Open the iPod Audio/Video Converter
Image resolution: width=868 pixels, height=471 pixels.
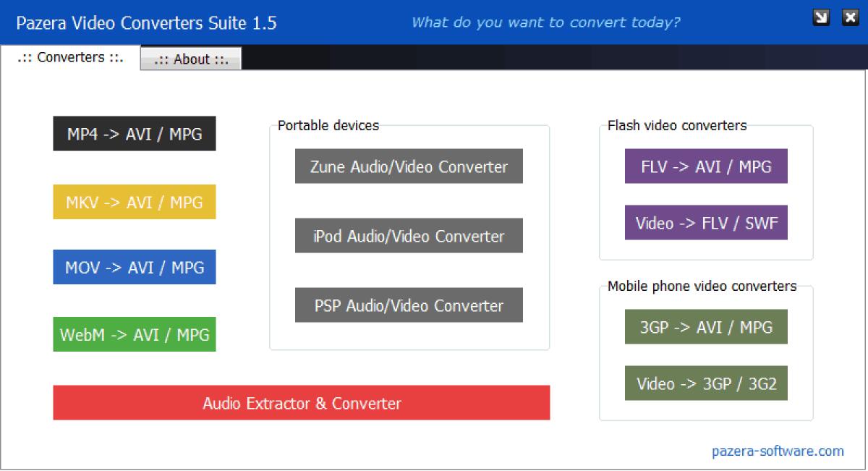click(x=409, y=235)
